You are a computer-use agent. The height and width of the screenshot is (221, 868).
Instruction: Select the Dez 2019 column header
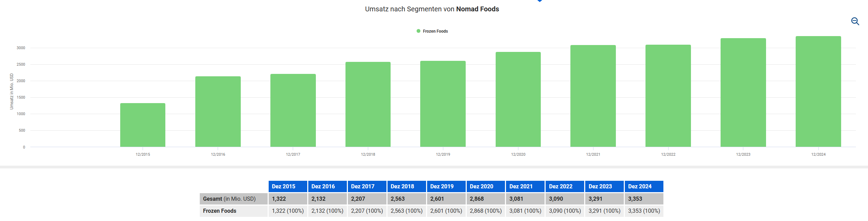[446, 186]
